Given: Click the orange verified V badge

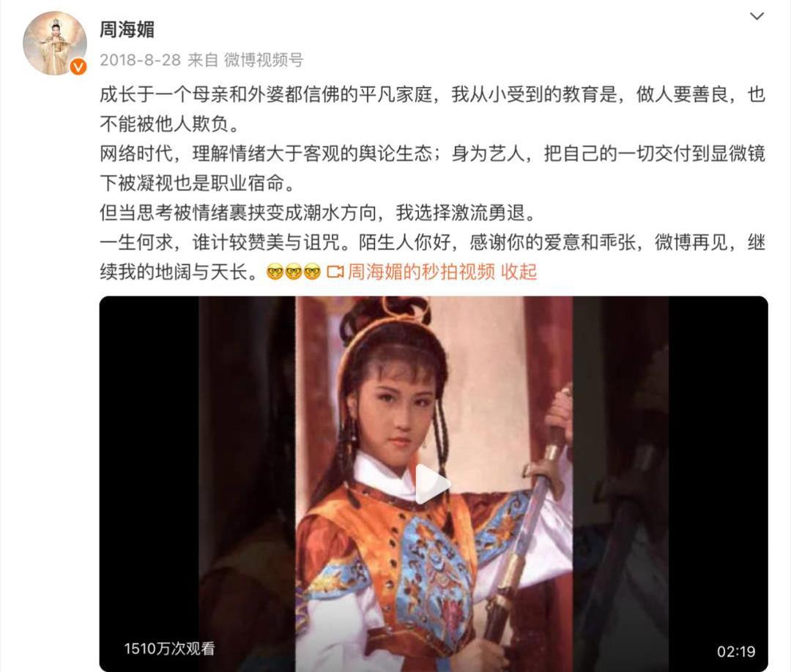Looking at the screenshot, I should (x=78, y=67).
